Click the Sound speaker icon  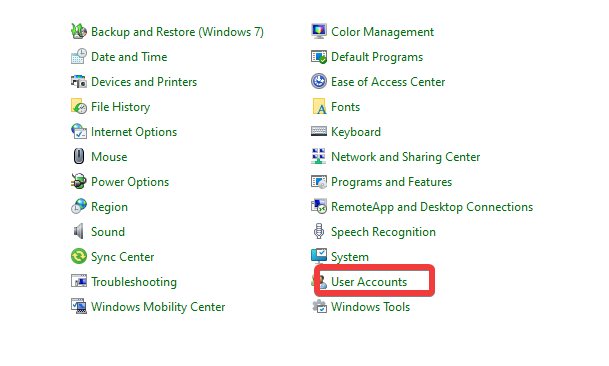tap(79, 232)
